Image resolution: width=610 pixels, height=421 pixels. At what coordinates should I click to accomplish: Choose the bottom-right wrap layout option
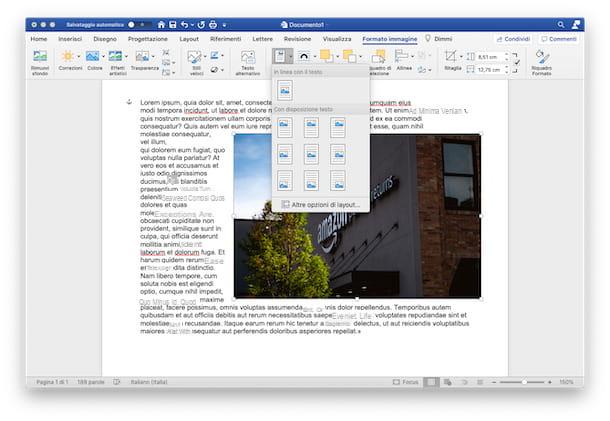(x=338, y=181)
